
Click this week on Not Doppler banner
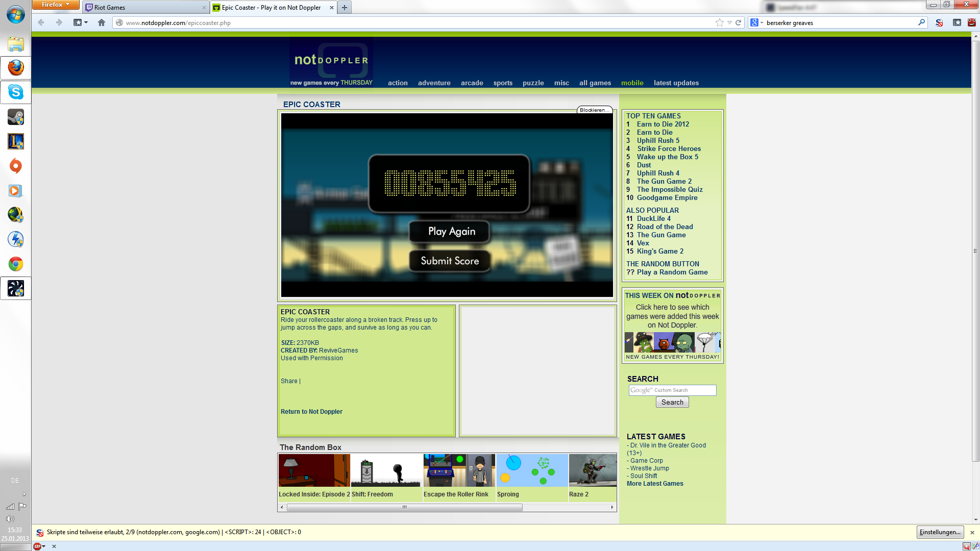pyautogui.click(x=672, y=325)
